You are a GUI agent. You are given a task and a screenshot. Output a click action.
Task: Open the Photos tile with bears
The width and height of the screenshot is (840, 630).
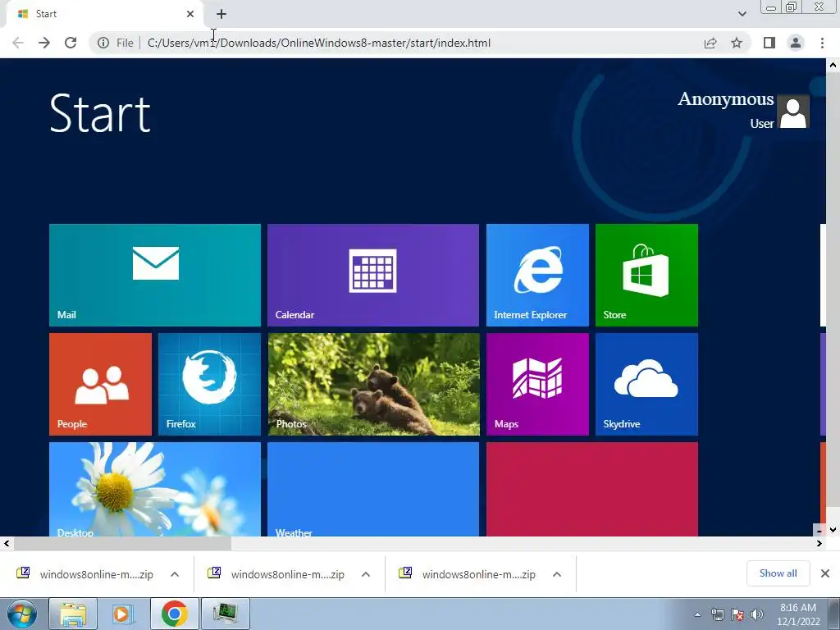coord(373,384)
